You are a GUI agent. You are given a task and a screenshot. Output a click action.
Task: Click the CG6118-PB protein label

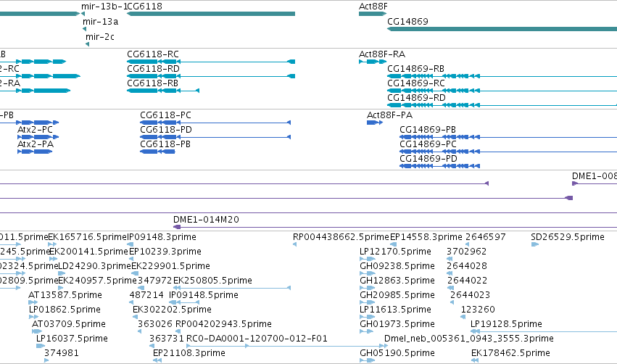[x=165, y=144]
